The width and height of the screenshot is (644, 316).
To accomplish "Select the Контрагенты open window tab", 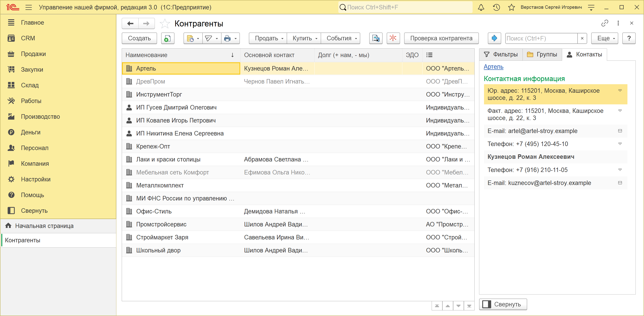I will 58,241.
